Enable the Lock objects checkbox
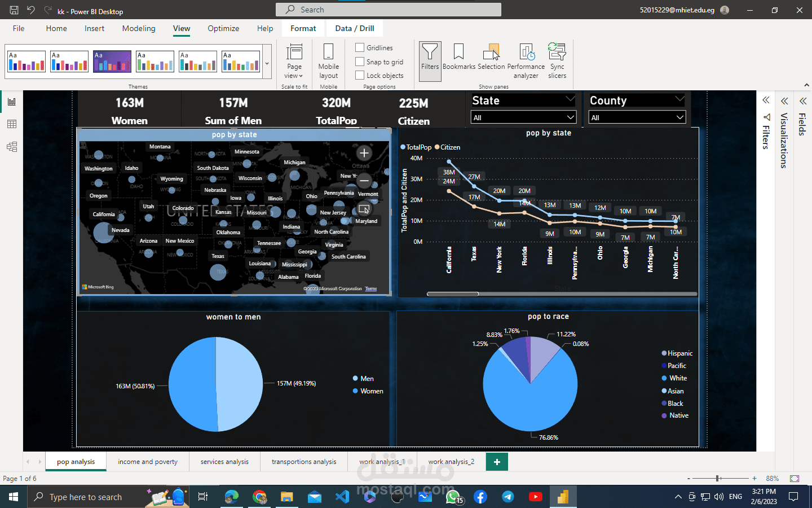 [360, 75]
